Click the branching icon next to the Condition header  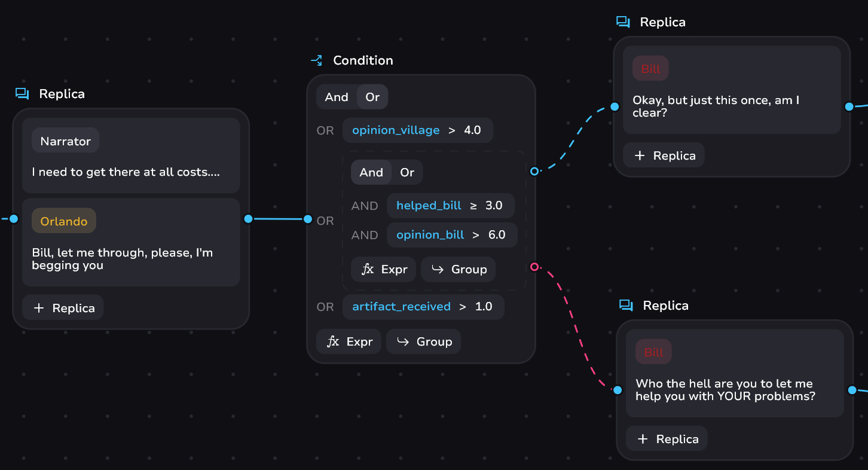(x=316, y=60)
